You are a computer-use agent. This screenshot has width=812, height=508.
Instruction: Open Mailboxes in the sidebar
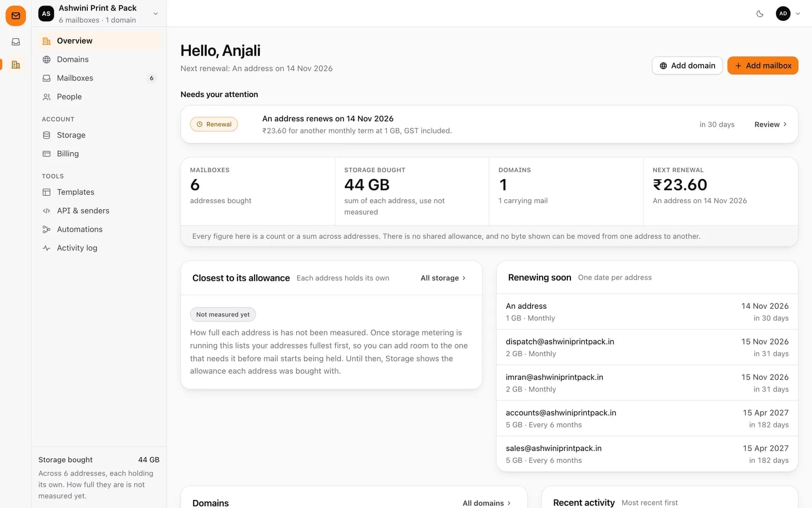99,78
